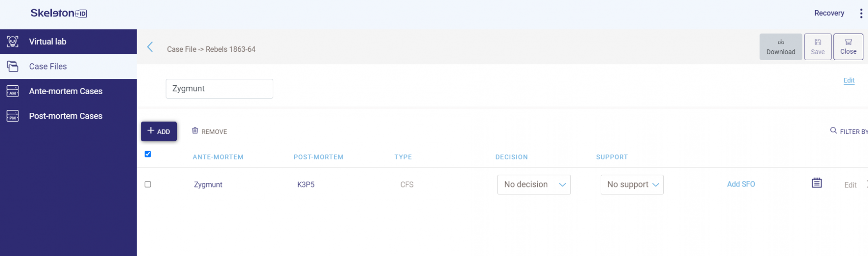Click the back arrow beside Case File
This screenshot has height=256, width=868.
(150, 47)
